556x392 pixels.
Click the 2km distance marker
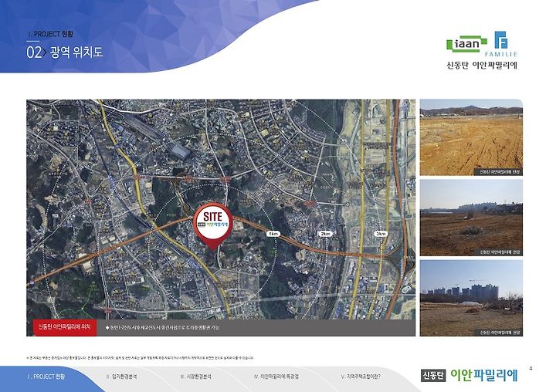tap(326, 234)
